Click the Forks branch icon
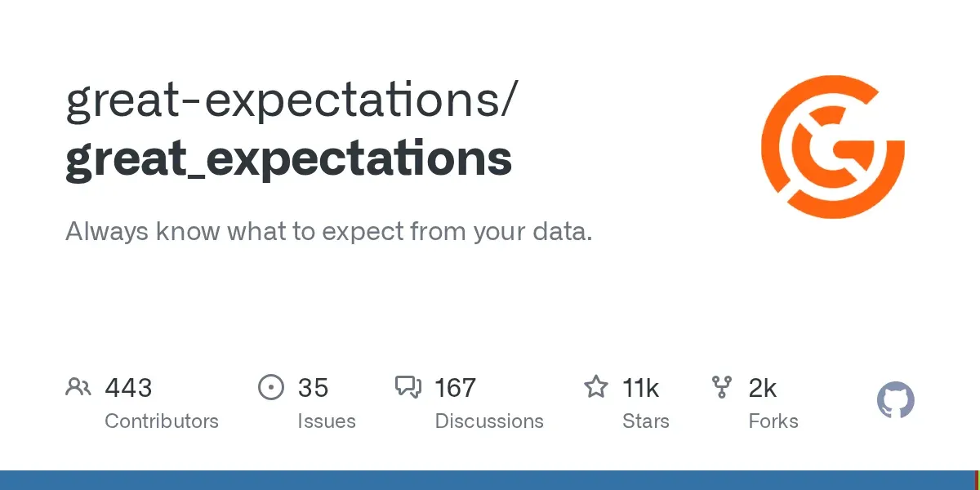 point(721,387)
